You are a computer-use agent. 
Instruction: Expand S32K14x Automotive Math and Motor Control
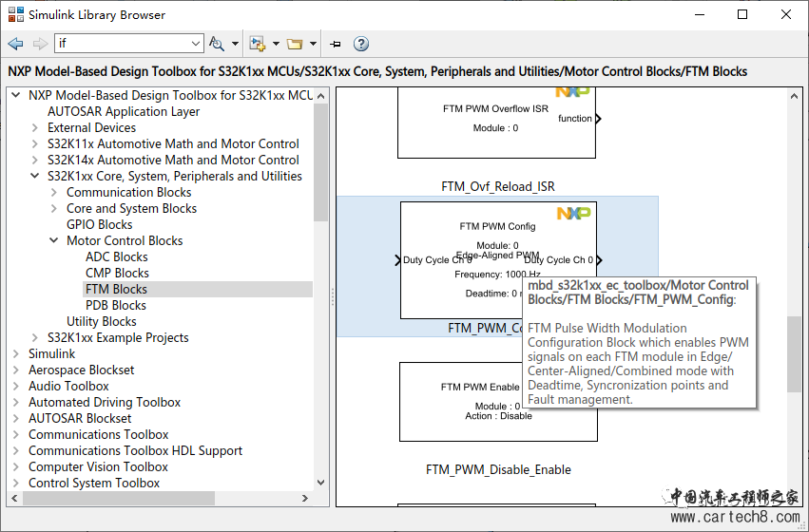[x=35, y=161]
